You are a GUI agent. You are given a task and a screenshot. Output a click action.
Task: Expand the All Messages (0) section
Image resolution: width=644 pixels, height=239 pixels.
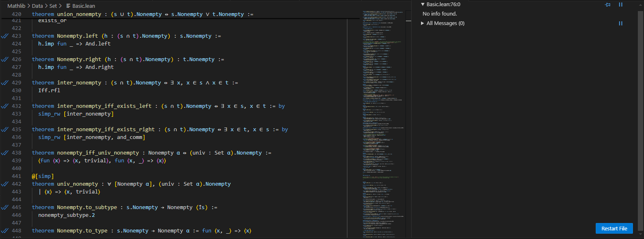pyautogui.click(x=423, y=23)
